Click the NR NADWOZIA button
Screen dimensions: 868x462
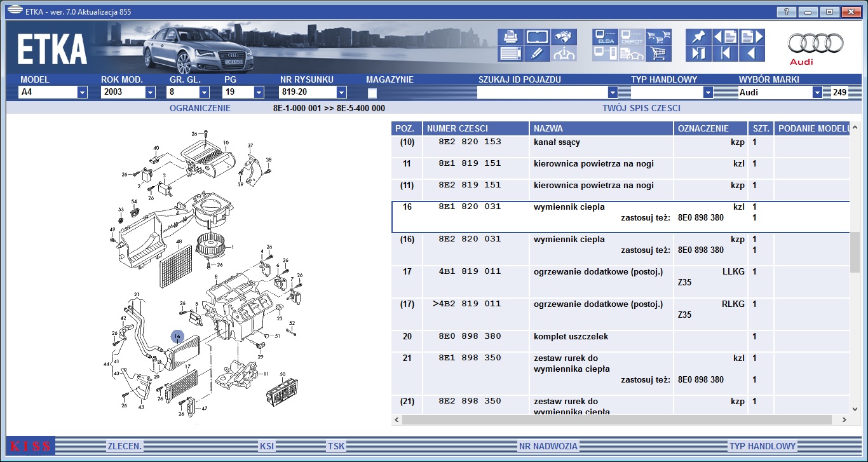pyautogui.click(x=548, y=446)
